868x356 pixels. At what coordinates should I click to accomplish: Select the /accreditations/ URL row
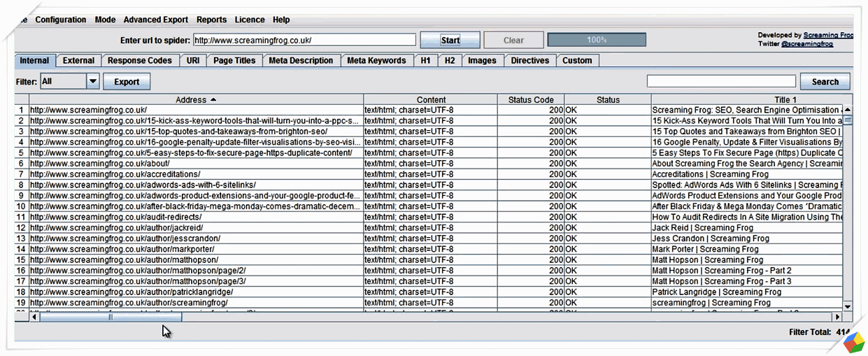[x=196, y=174]
